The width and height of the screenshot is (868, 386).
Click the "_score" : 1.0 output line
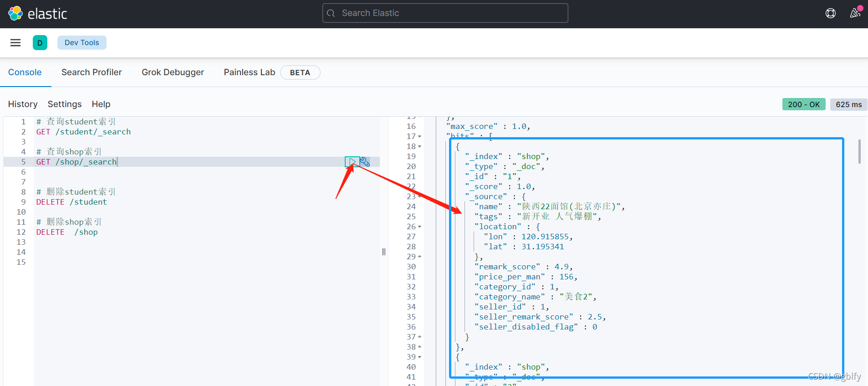[500, 186]
